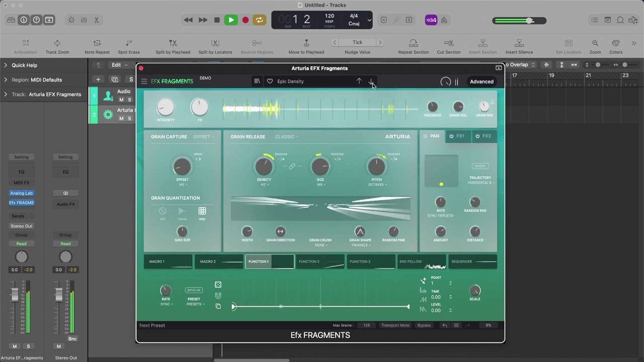Image resolution: width=644 pixels, height=362 pixels.
Task: Select the Macro 1 modulation tab
Action: (168, 261)
